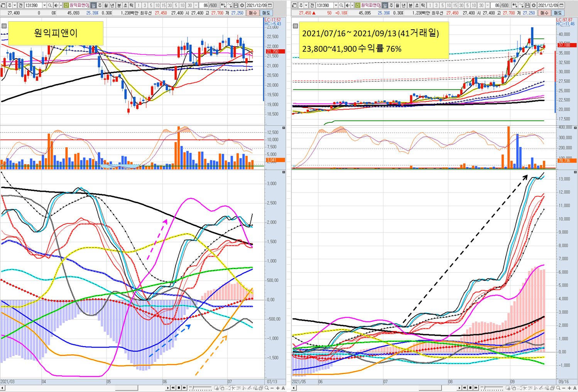
Task: Expand interval dropdown after 30 in right chart
Action: click(x=487, y=5)
